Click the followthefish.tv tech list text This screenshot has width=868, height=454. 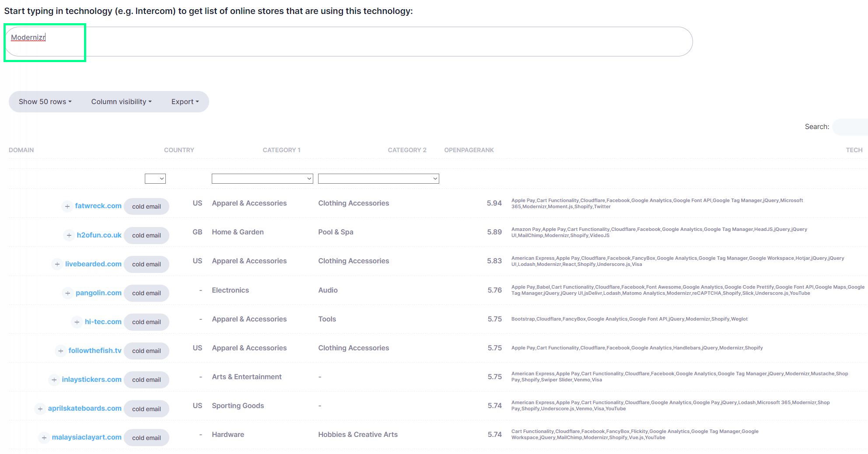point(637,348)
